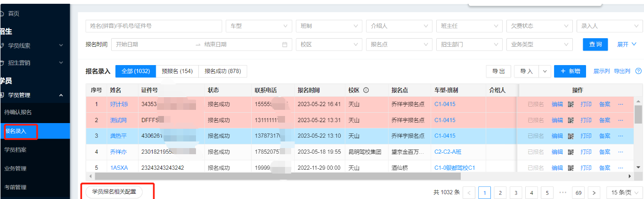Expand 学员线索 sidebar menu

pyautogui.click(x=61, y=46)
